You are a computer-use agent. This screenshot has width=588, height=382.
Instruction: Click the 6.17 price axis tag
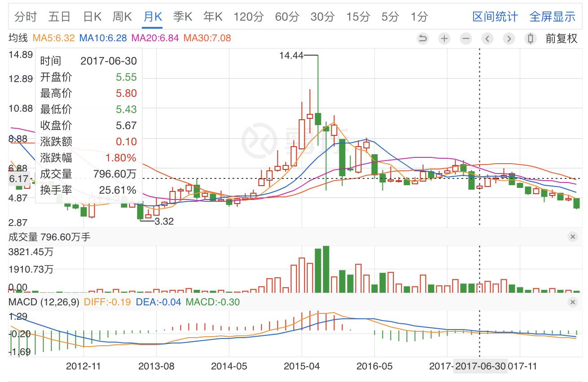[x=18, y=179]
